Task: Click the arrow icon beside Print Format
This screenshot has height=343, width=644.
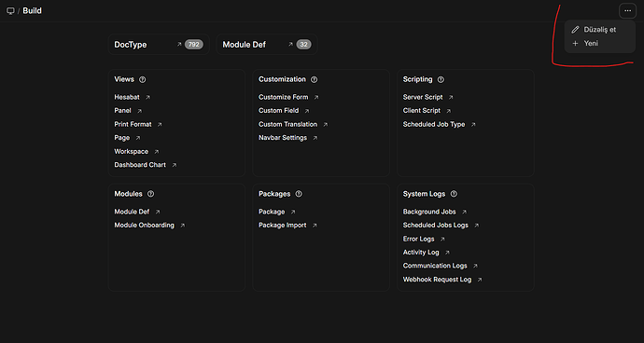Action: [160, 125]
